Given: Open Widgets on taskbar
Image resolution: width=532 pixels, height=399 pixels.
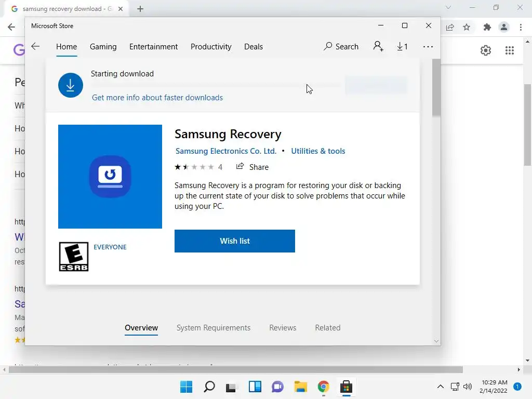Looking at the screenshot, I should coord(255,387).
